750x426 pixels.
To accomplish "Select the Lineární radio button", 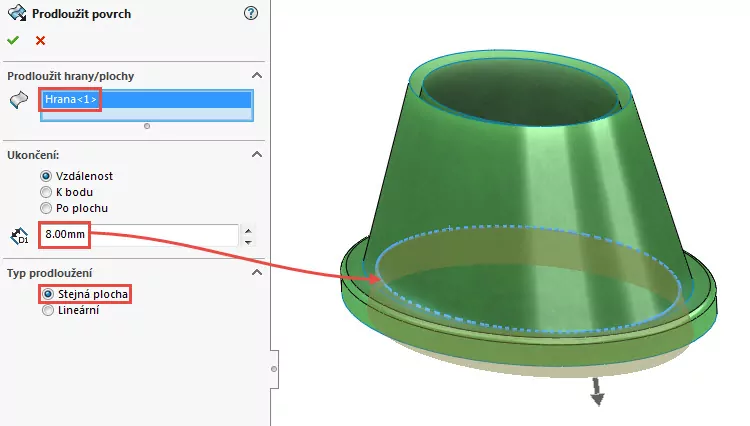I will [x=48, y=310].
